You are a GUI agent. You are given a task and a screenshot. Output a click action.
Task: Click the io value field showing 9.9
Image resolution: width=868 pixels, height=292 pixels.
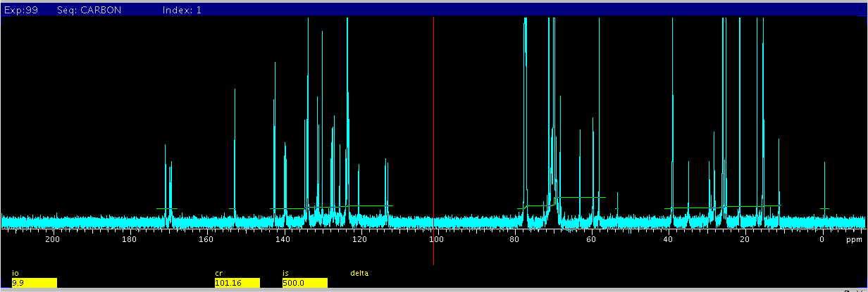(34, 283)
